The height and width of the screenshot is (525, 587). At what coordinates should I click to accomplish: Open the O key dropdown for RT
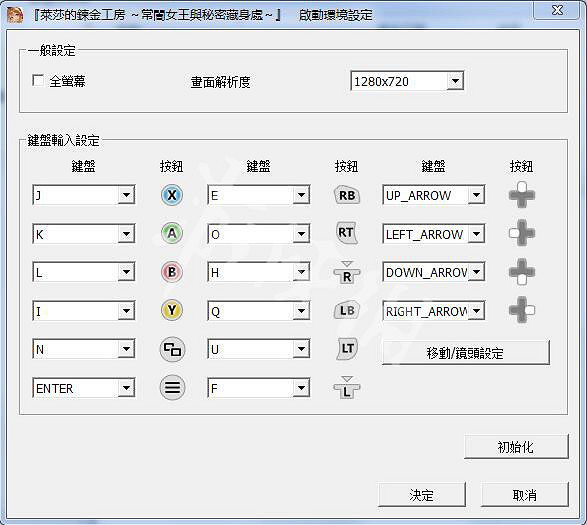(258, 234)
